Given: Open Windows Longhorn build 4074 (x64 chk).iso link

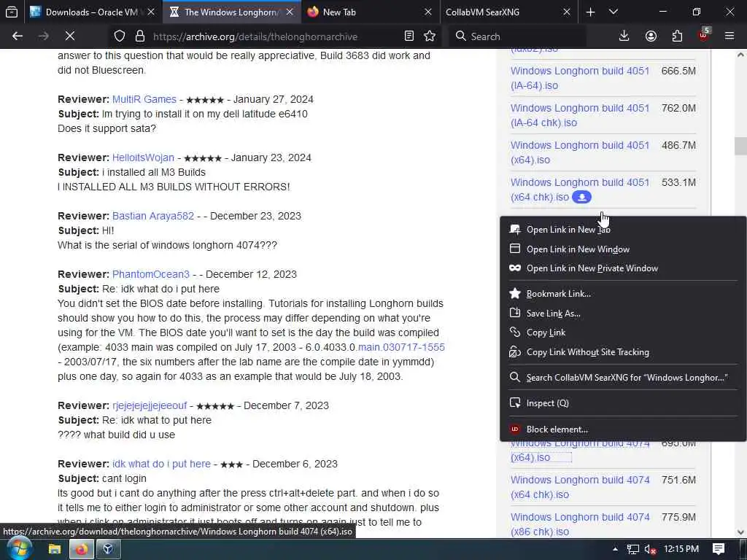Looking at the screenshot, I should coord(580,487).
